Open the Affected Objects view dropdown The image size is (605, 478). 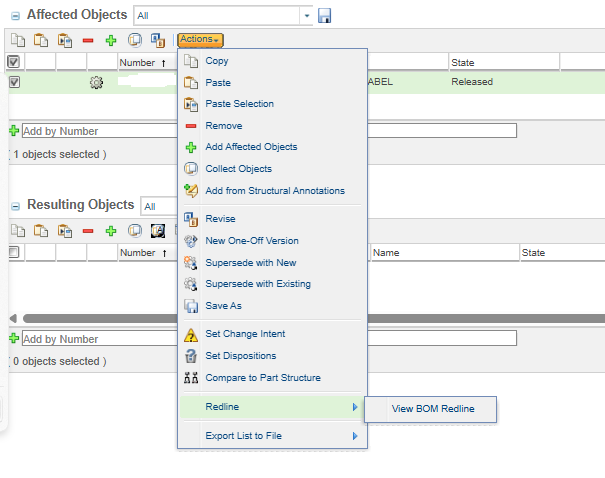pyautogui.click(x=306, y=16)
